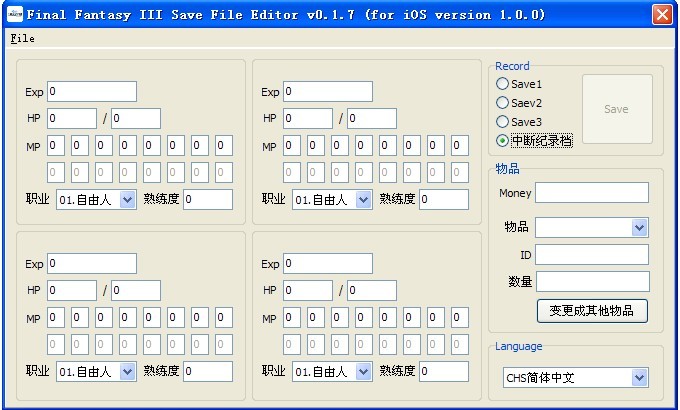Focus top-right character's last MP field
680x410 pixels.
[460, 145]
